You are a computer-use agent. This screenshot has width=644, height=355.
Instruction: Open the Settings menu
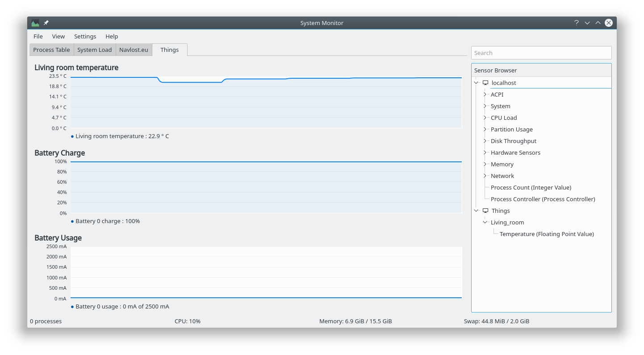[85, 37]
